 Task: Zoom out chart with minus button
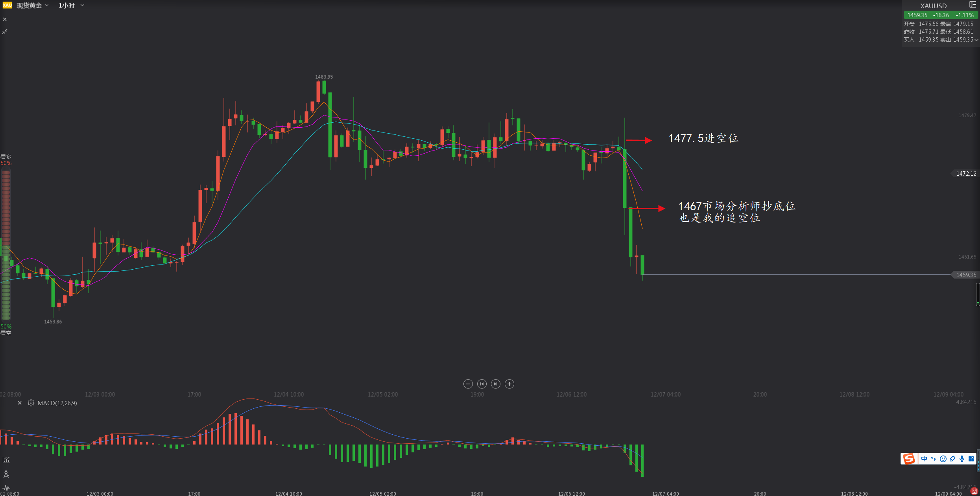pyautogui.click(x=468, y=384)
